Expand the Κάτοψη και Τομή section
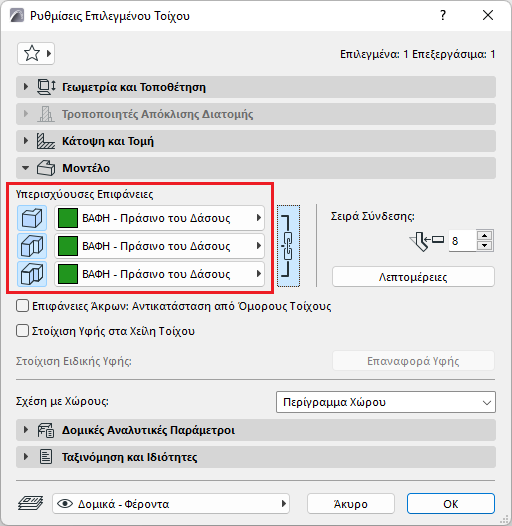Screen dimensions: 512x526 pyautogui.click(x=256, y=141)
